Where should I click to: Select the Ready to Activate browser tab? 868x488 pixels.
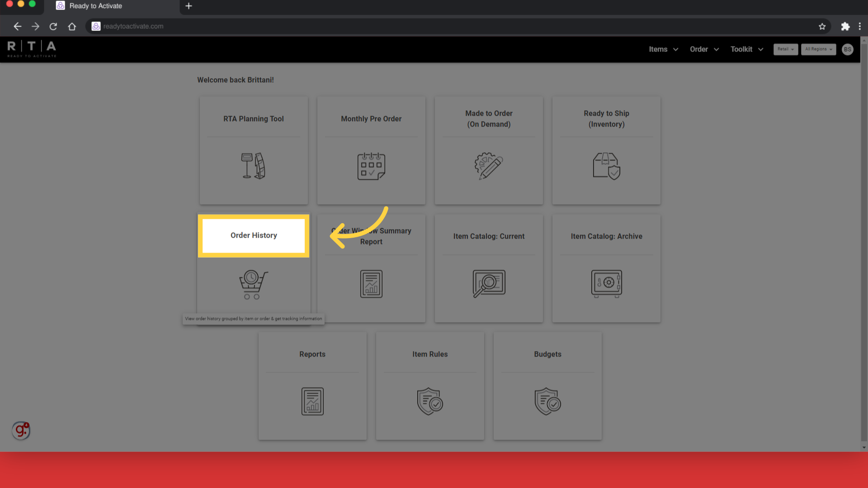click(x=111, y=6)
